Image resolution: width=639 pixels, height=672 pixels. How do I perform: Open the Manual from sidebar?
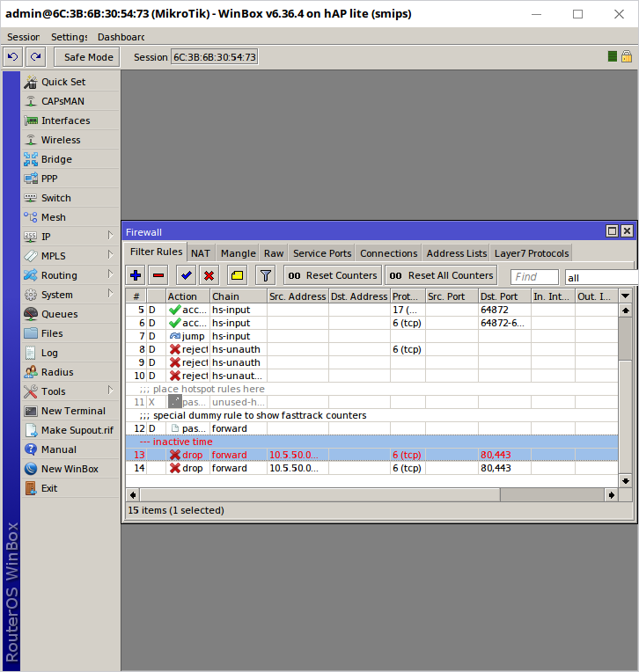pyautogui.click(x=70, y=449)
